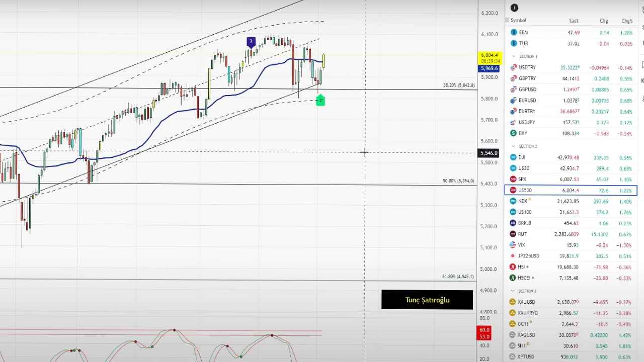Image resolution: width=644 pixels, height=362 pixels.
Task: Click the RUT 2000 logo icon
Action: (514, 234)
